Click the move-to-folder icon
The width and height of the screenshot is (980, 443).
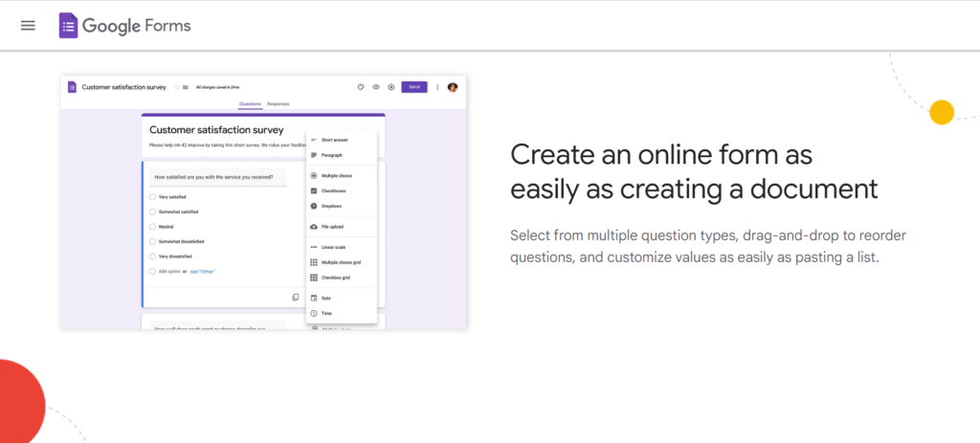pos(186,87)
